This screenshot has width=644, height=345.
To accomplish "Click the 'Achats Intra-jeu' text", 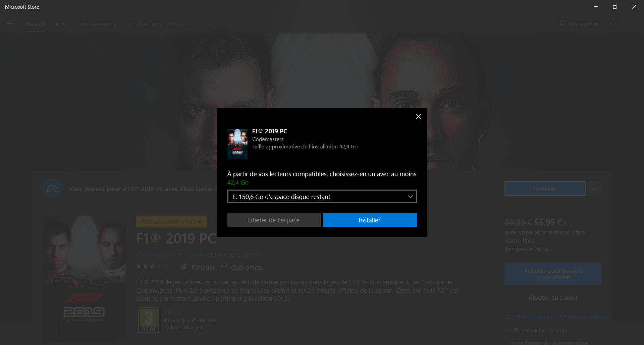I will (183, 327).
